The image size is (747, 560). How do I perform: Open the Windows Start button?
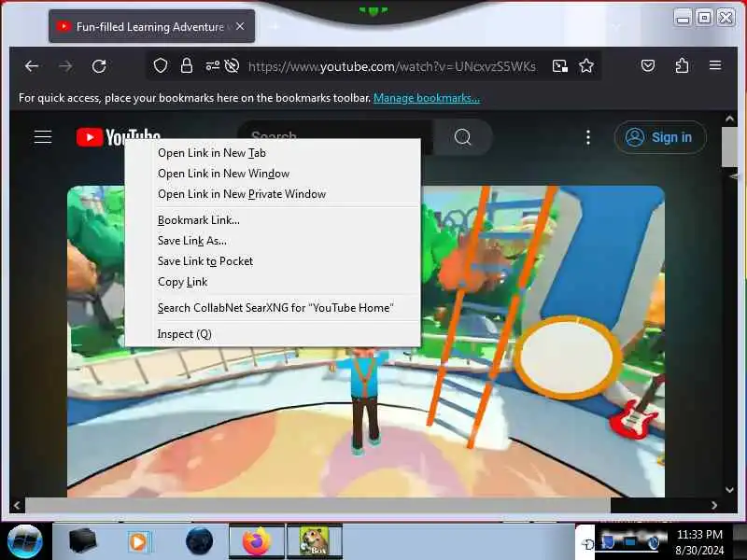pos(25,541)
